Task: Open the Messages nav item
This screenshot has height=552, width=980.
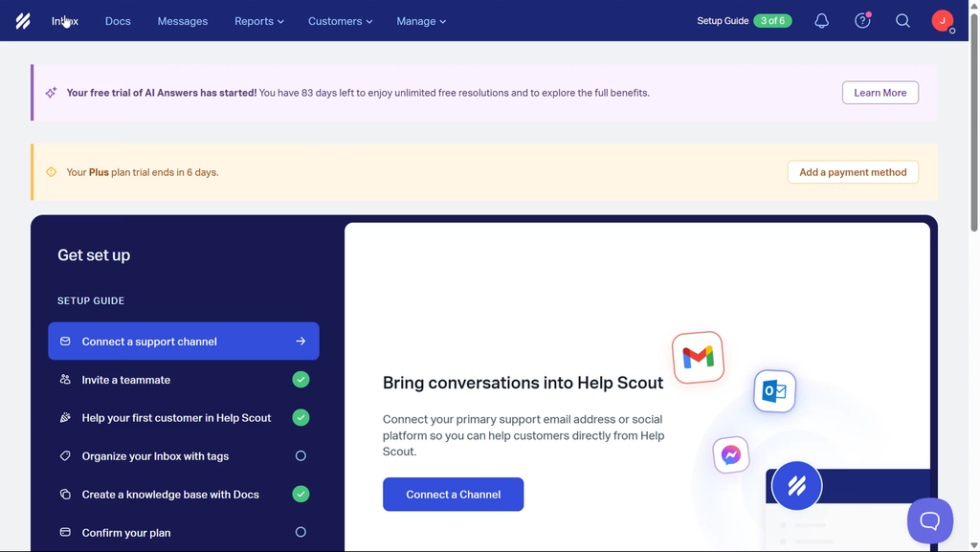Action: 182,21
